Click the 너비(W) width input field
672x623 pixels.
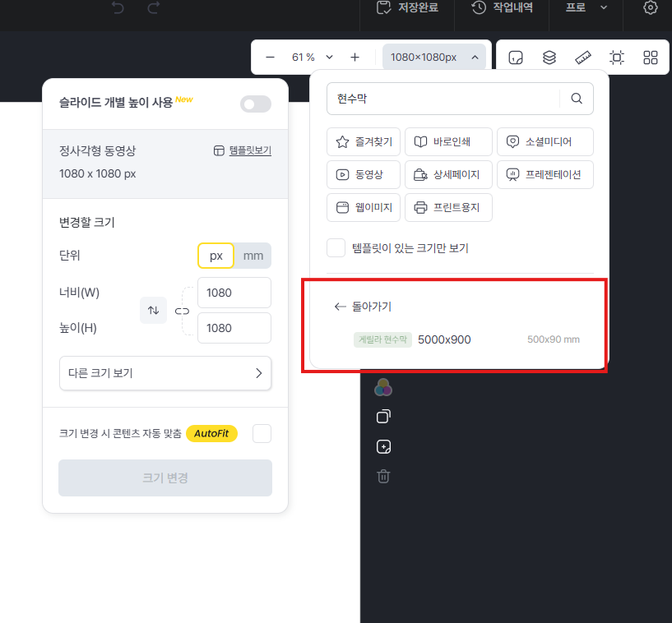[x=234, y=293]
